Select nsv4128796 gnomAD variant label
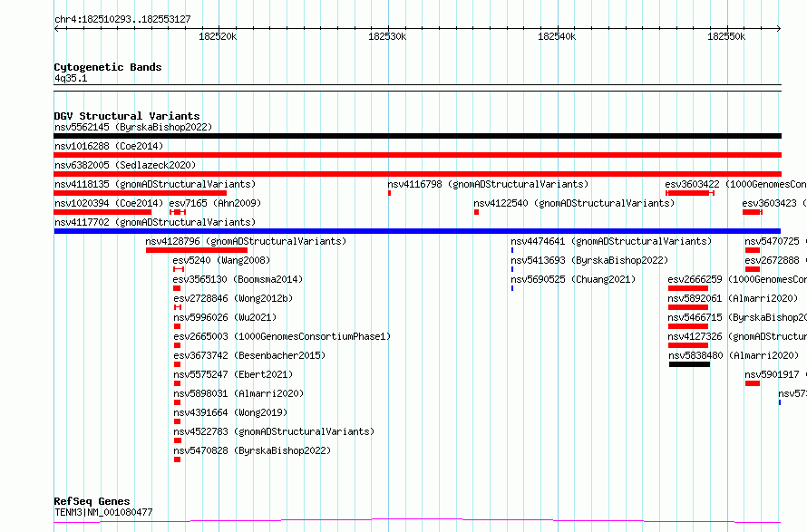This screenshot has height=532, width=807. 246,241
